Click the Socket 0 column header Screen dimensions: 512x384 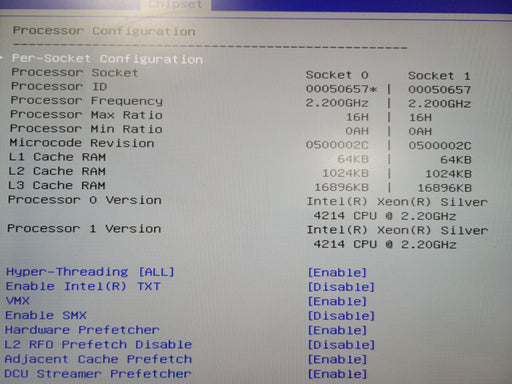pos(337,75)
